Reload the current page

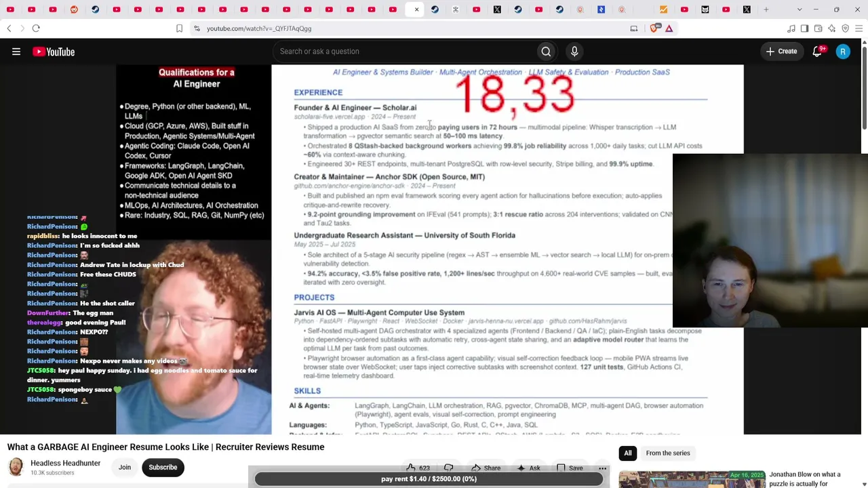[36, 28]
